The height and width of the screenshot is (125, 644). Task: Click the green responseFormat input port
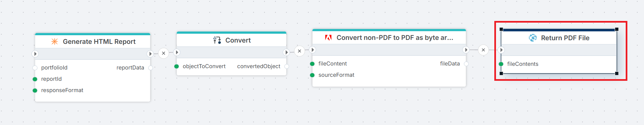point(35,90)
